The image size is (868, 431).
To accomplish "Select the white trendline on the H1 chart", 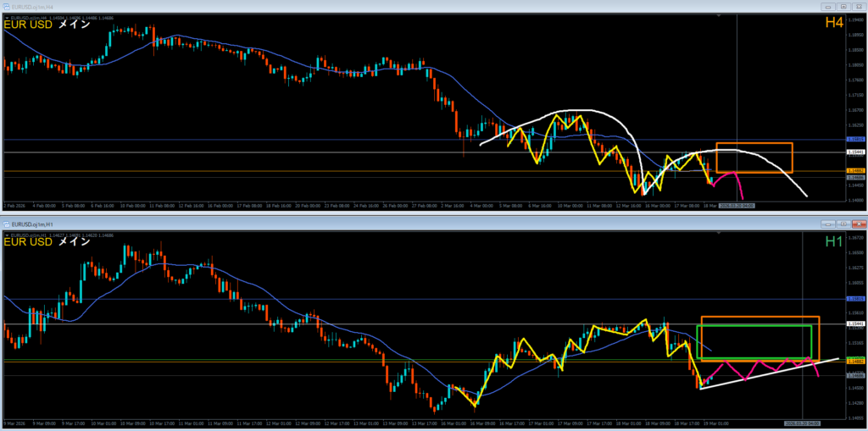I will click(x=763, y=373).
